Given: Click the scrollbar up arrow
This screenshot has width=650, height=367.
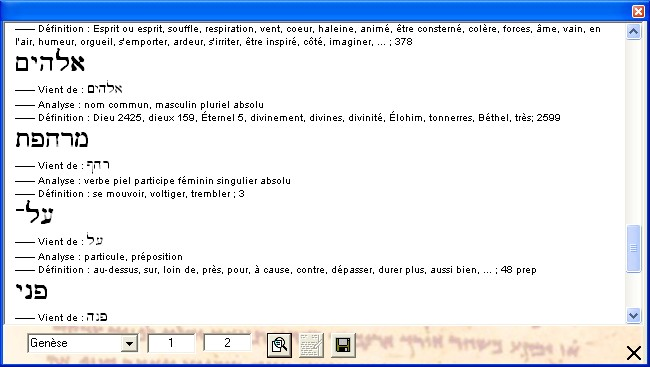Looking at the screenshot, I should click(x=633, y=31).
